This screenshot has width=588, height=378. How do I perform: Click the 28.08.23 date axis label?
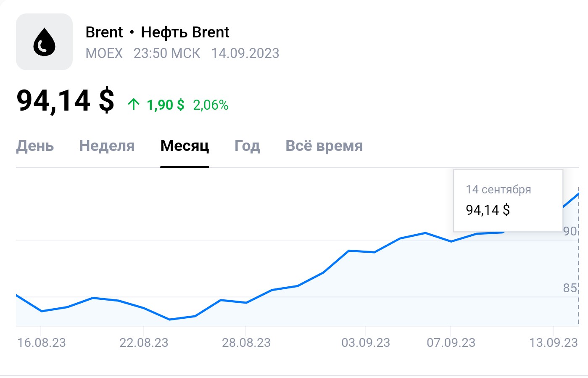point(246,343)
